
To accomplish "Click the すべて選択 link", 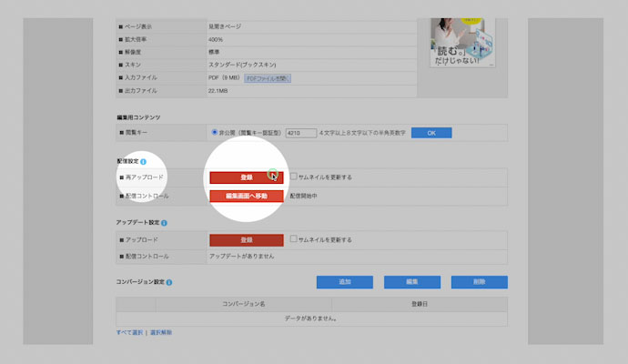I will (x=129, y=333).
